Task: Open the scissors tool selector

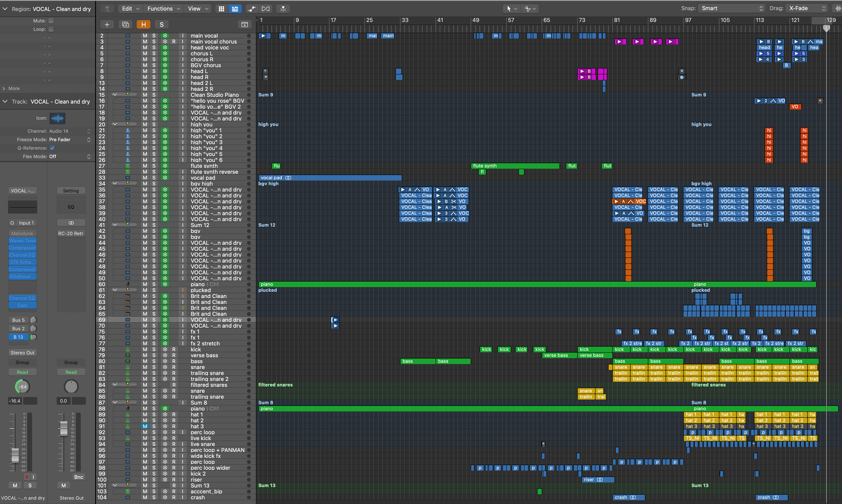Action: [530, 9]
